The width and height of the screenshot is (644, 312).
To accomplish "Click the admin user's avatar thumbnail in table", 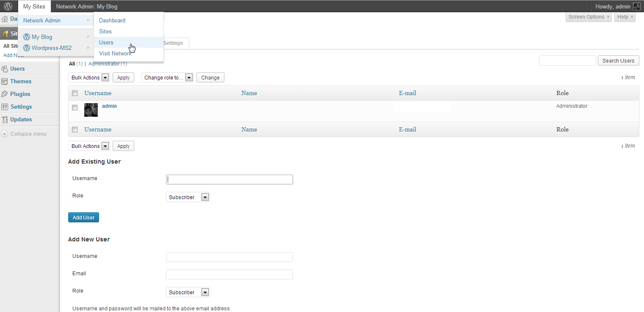I will pyautogui.click(x=91, y=110).
